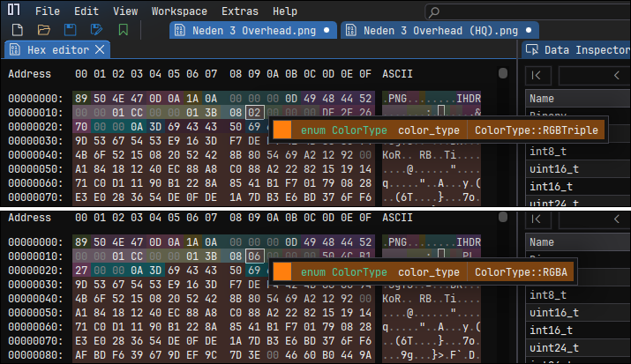Open the Extras menu

tap(240, 11)
